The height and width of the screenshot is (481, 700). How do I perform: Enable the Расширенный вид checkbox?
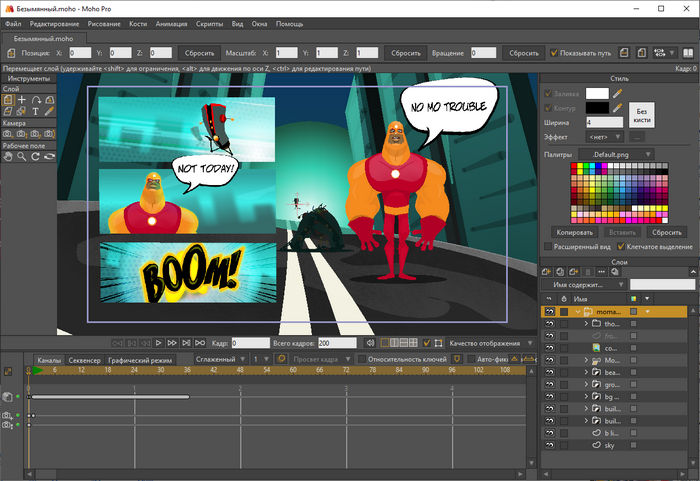[548, 246]
